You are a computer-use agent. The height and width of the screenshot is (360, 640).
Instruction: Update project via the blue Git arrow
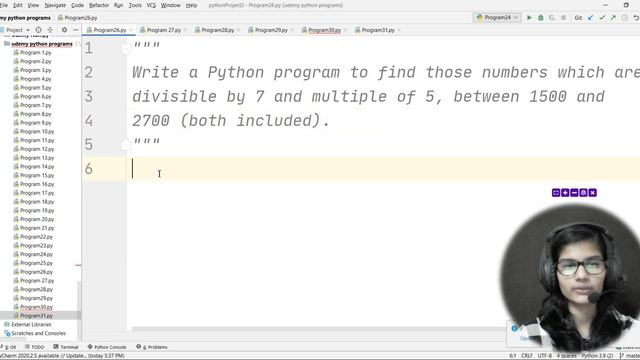pos(590,18)
